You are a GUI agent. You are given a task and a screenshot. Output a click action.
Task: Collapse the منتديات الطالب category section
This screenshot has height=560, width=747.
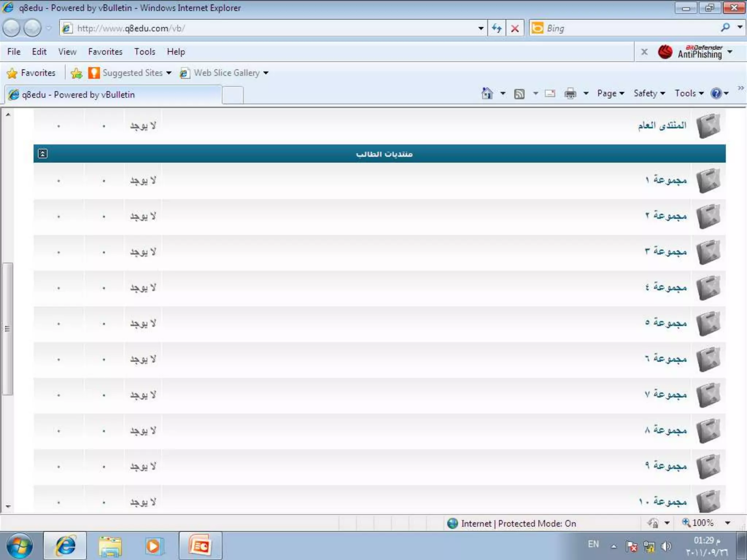click(x=43, y=153)
